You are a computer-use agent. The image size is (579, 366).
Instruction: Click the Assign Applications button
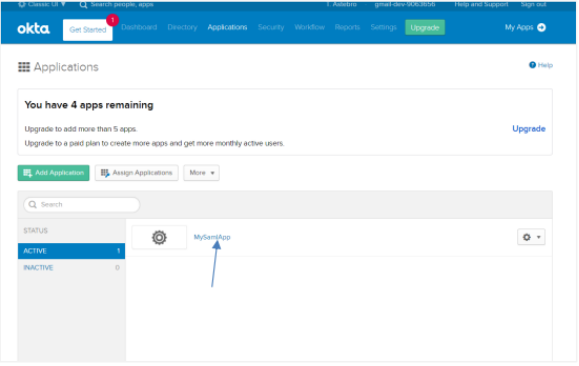137,173
